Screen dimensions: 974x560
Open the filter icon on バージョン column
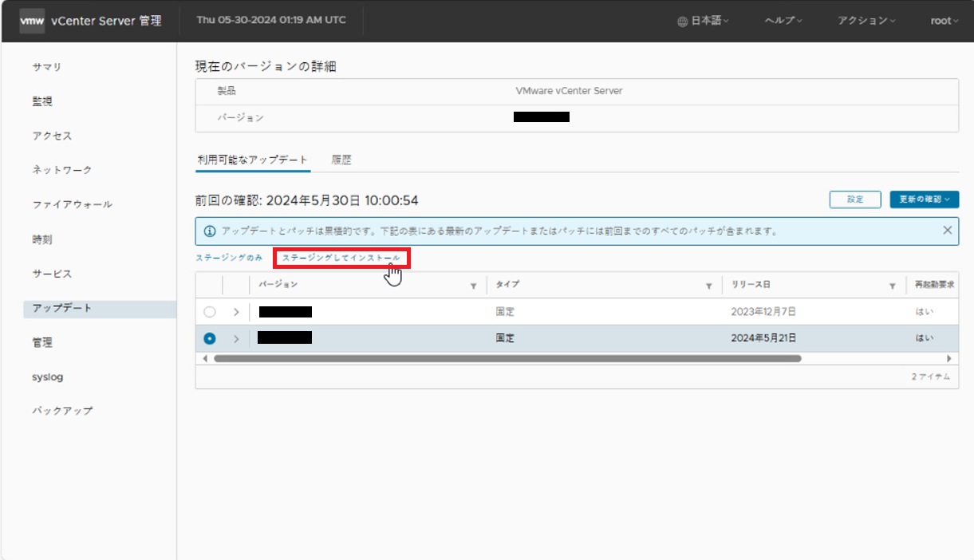tap(473, 285)
